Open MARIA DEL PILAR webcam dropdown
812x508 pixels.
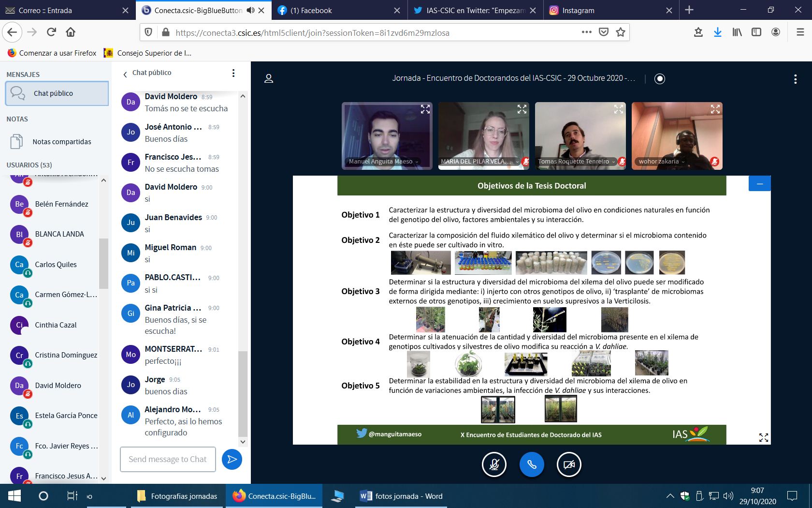479,162
